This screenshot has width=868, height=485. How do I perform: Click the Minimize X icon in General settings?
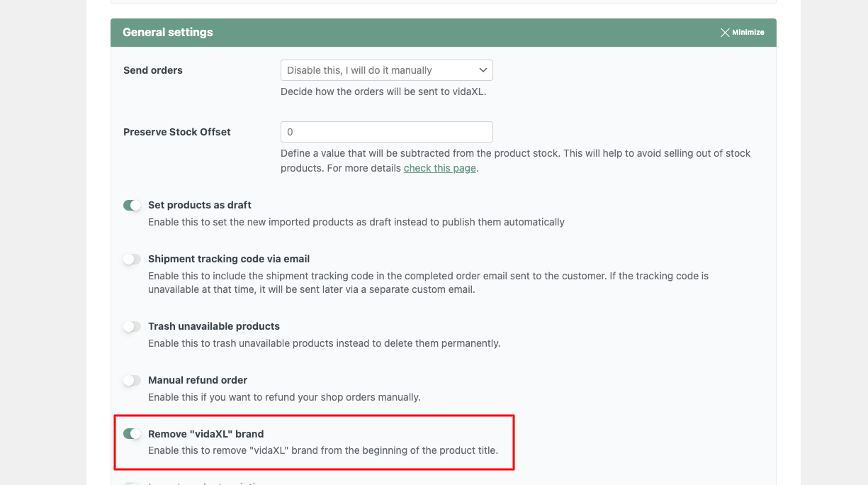tap(725, 33)
